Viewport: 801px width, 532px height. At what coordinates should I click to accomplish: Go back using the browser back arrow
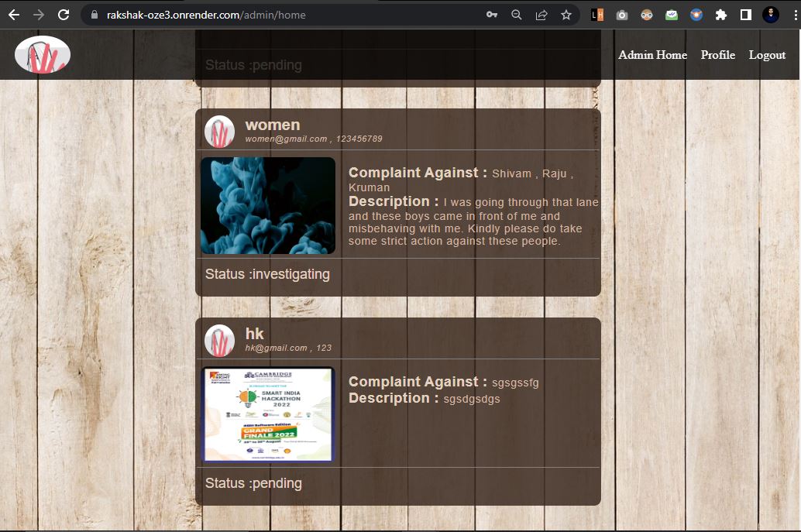click(x=13, y=14)
